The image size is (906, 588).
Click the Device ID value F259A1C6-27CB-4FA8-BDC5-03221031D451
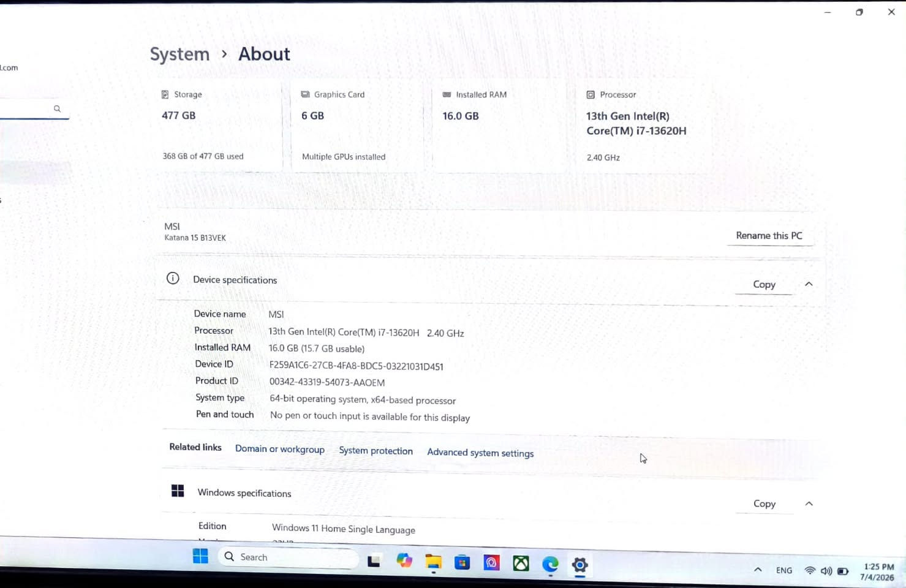tap(356, 366)
